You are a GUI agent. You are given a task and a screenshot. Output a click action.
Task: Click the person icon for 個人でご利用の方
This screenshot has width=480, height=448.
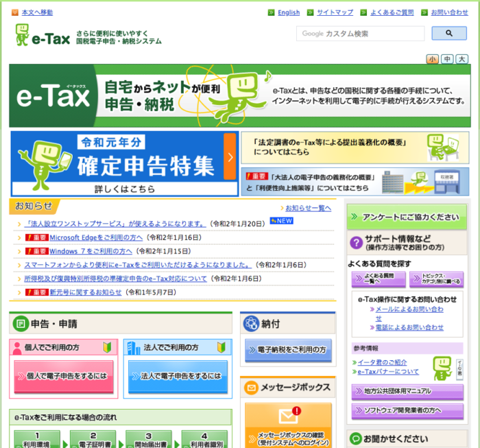[x=17, y=348]
